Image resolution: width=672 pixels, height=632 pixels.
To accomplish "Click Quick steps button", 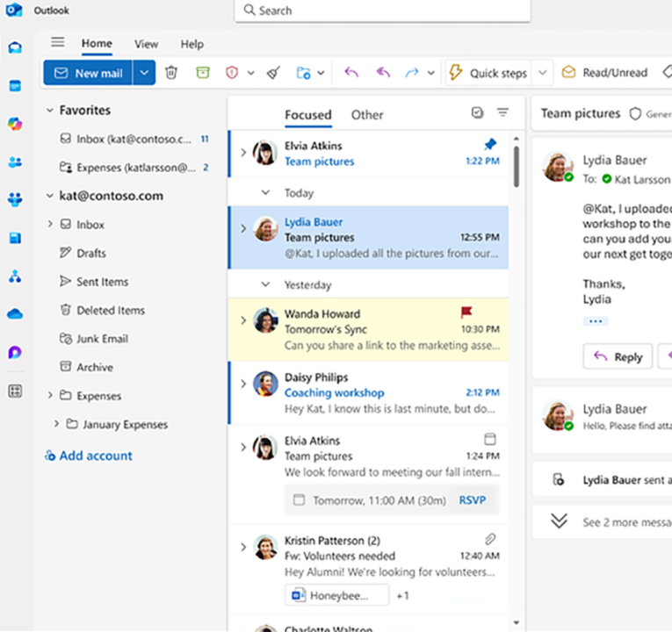I will (488, 73).
